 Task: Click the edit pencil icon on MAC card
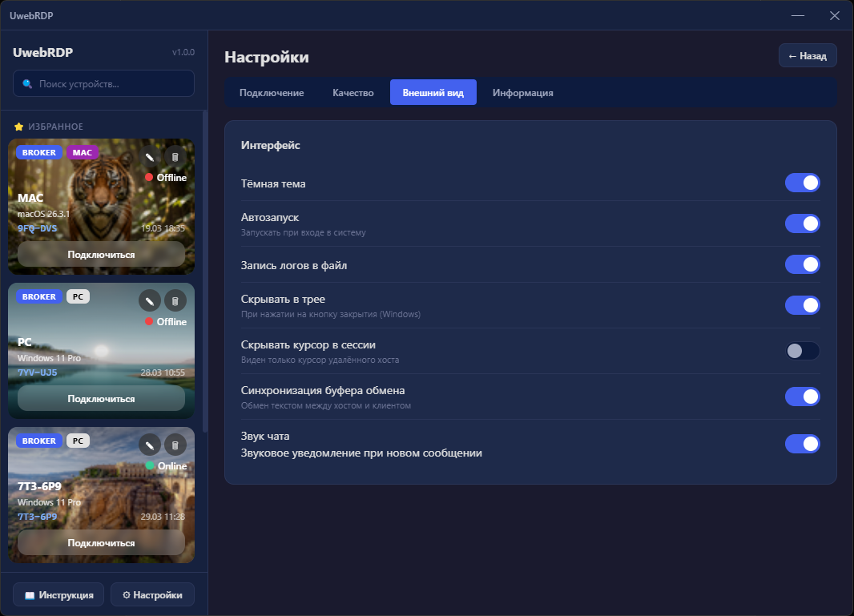(x=149, y=157)
